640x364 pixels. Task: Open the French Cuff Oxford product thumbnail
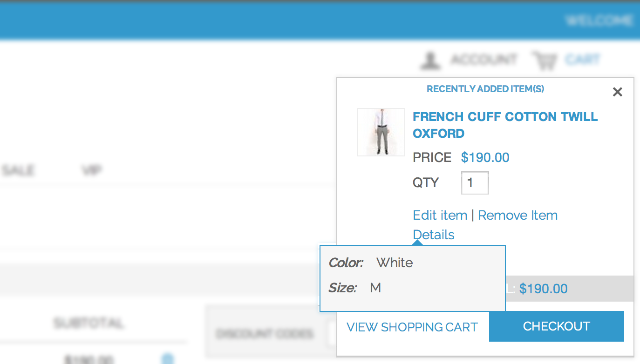(x=381, y=132)
